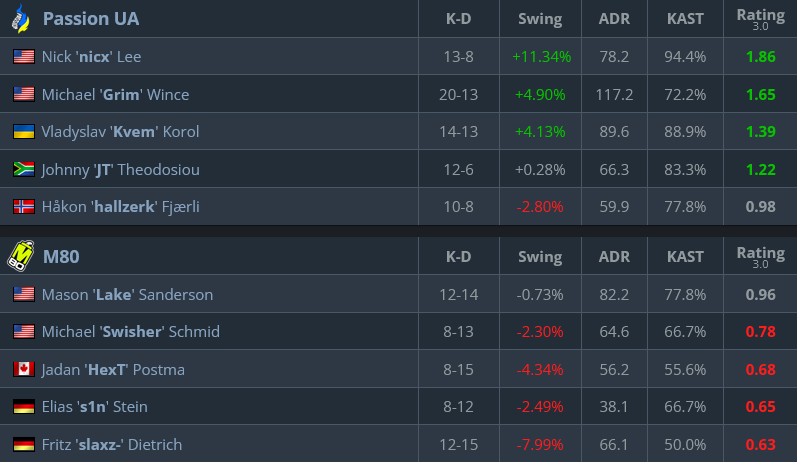Click the Norway flag beside hallzerk
Viewport: 797px width, 462px height.
(x=24, y=207)
